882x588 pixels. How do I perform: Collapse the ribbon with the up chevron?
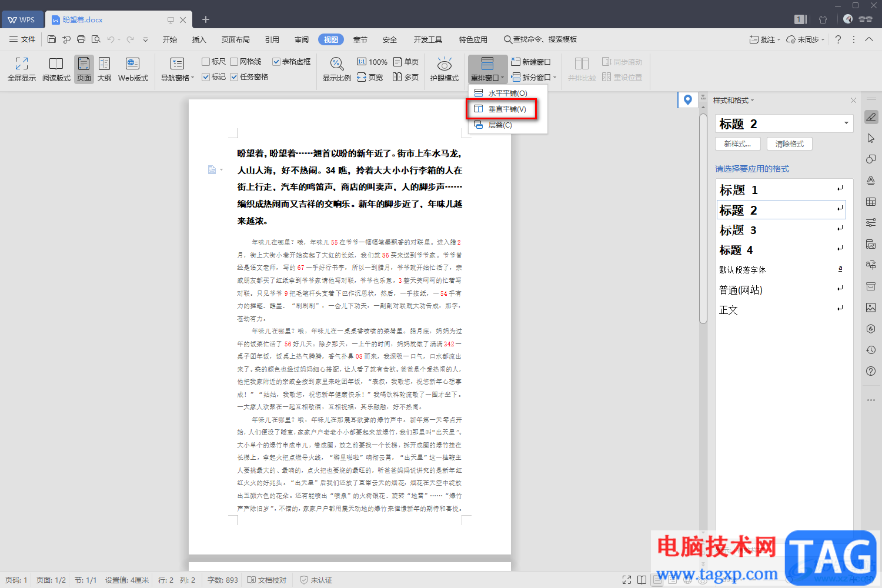point(869,39)
